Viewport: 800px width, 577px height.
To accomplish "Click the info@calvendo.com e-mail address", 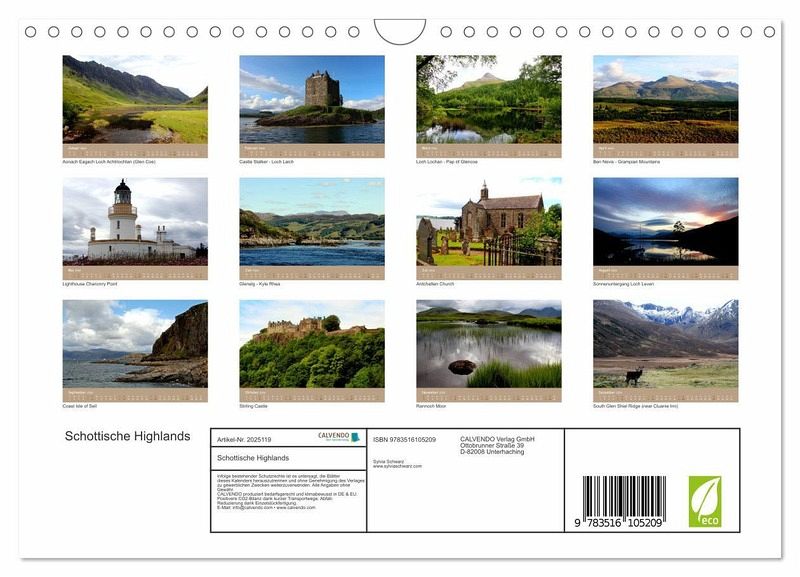I will pos(253,508).
